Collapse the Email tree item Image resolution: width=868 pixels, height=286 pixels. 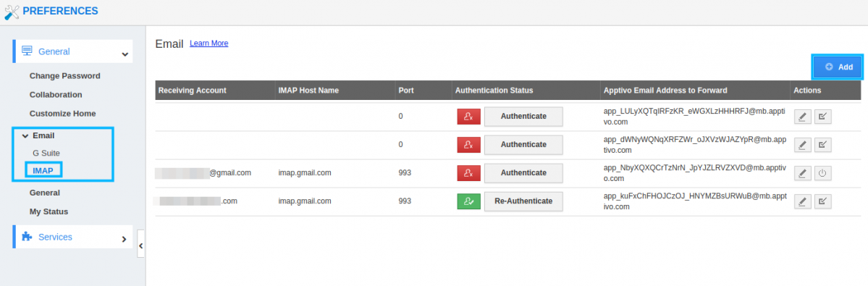[x=25, y=135]
